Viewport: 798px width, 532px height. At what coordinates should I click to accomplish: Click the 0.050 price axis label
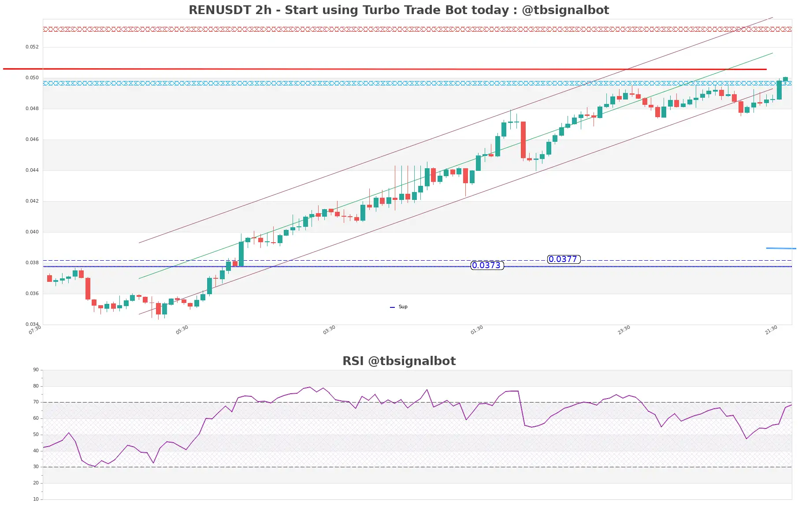(32, 78)
